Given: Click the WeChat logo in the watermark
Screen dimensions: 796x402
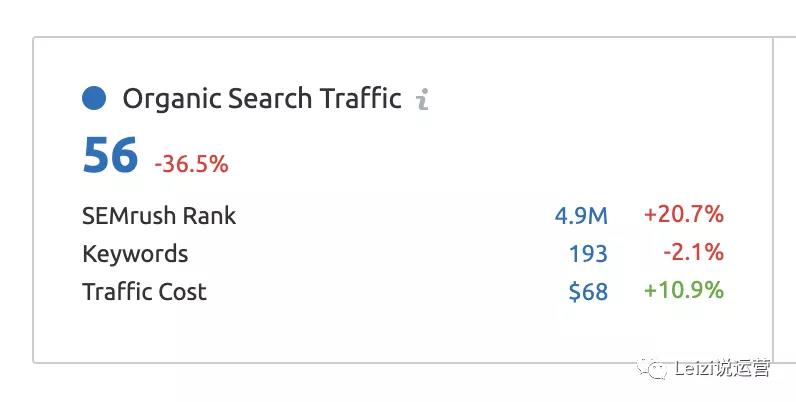Looking at the screenshot, I should [x=652, y=368].
